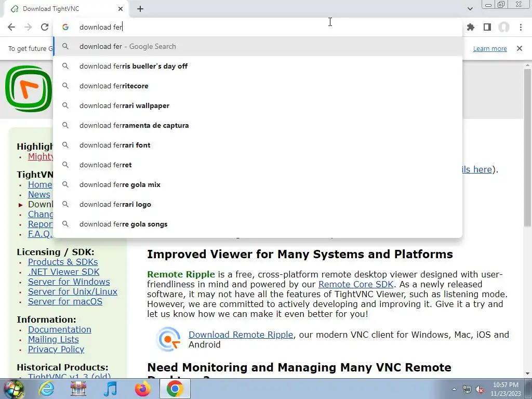This screenshot has height=399, width=532.
Task: Click the page vertical scrollbar thumb
Action: point(527,148)
